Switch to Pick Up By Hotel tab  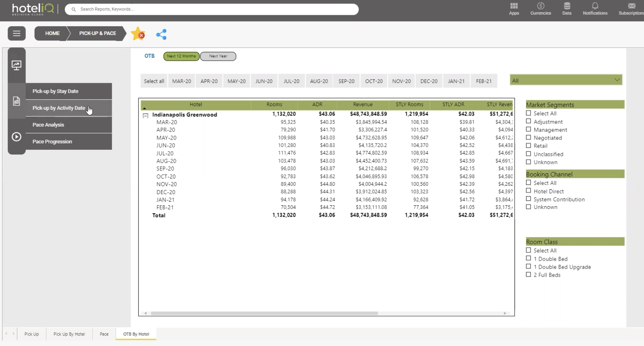69,334
